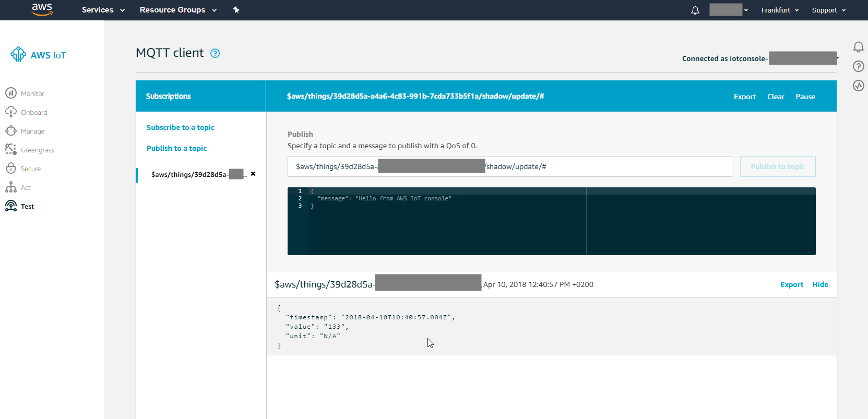Open the account name dropdown
The height and width of the screenshot is (419, 868).
(x=729, y=10)
